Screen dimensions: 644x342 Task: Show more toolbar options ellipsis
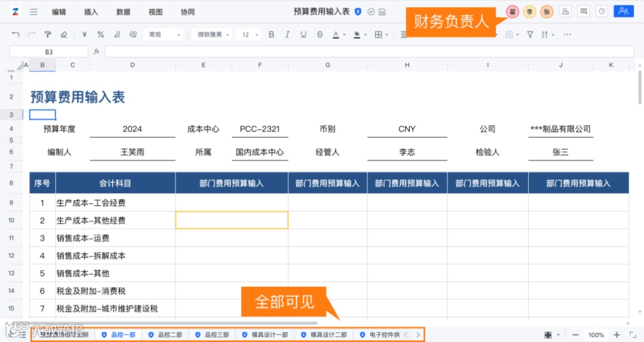[567, 35]
